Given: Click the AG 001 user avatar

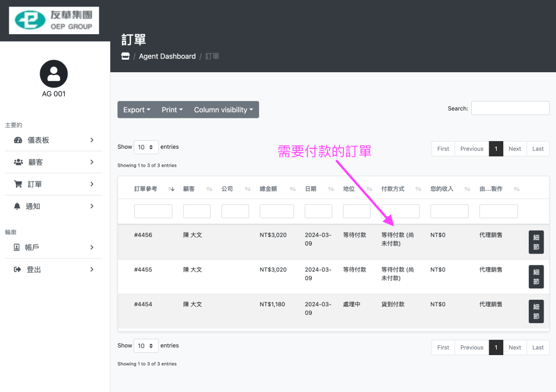Looking at the screenshot, I should click(x=54, y=74).
